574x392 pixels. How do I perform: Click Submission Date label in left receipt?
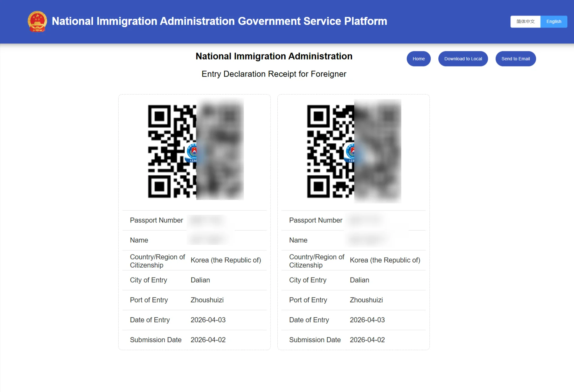(156, 340)
